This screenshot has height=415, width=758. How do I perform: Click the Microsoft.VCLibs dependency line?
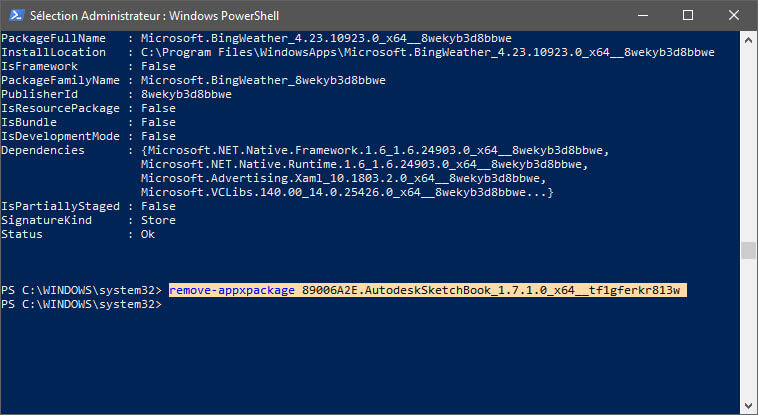click(347, 193)
